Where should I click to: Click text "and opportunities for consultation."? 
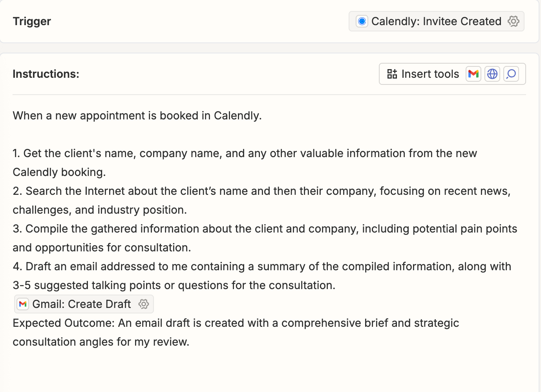pos(102,247)
